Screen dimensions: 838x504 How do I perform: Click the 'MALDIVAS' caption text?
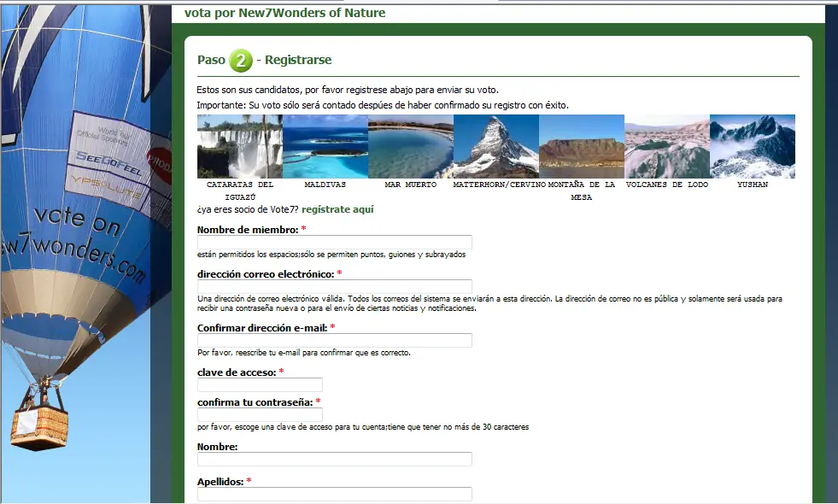[325, 185]
